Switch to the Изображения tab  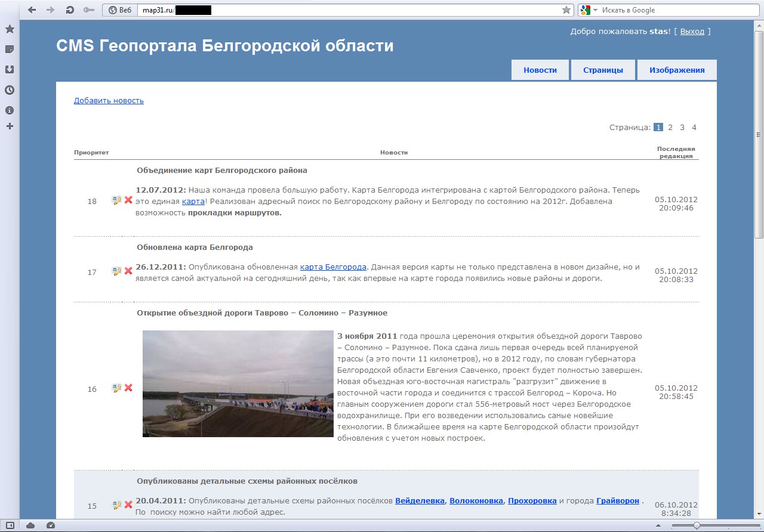pyautogui.click(x=677, y=70)
